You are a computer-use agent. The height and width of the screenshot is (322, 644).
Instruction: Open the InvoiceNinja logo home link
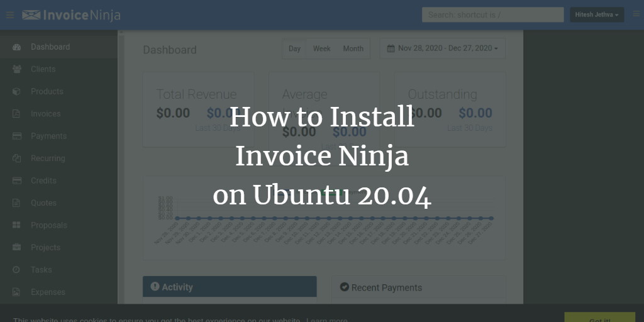pyautogui.click(x=71, y=15)
